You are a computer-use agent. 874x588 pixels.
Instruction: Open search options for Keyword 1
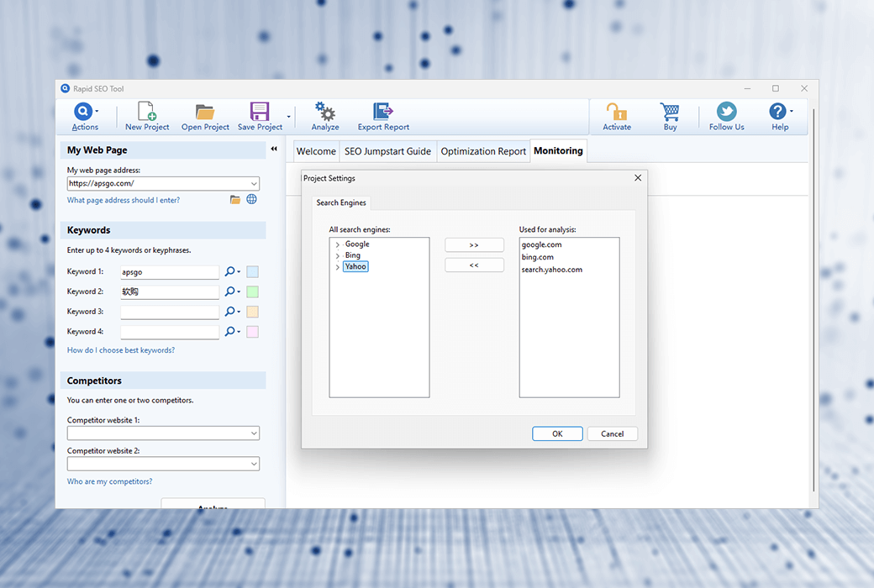232,271
